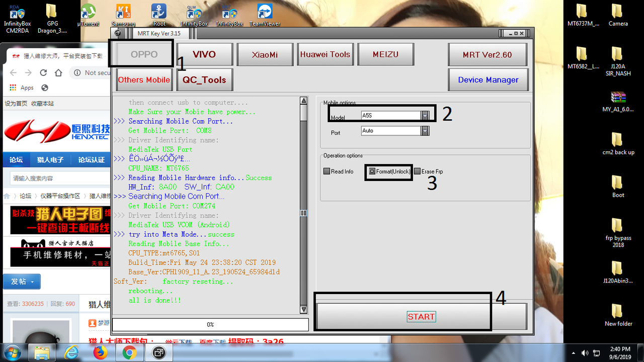Image resolution: width=644 pixels, height=362 pixels.
Task: Select VIVO brand tab
Action: (204, 54)
